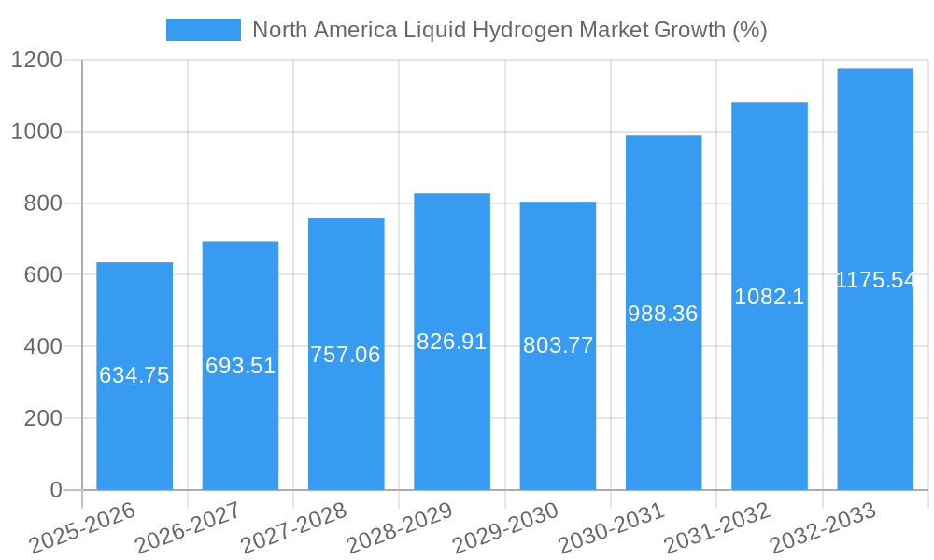The width and height of the screenshot is (934, 560).
Task: Click the 800 y-axis tick label
Action: 44,203
